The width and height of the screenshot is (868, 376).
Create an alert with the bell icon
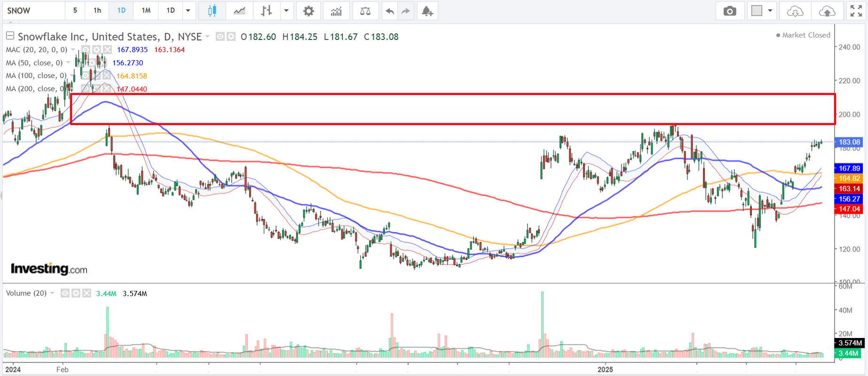pyautogui.click(x=427, y=11)
